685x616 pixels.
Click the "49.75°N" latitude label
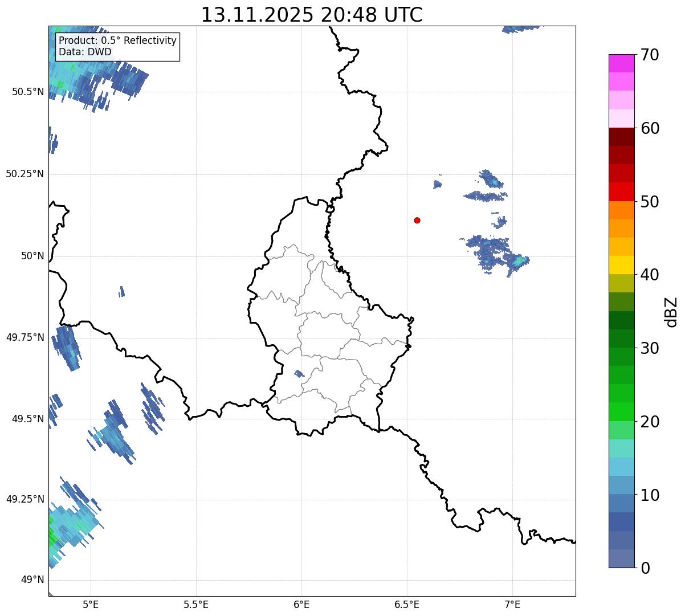(25, 337)
